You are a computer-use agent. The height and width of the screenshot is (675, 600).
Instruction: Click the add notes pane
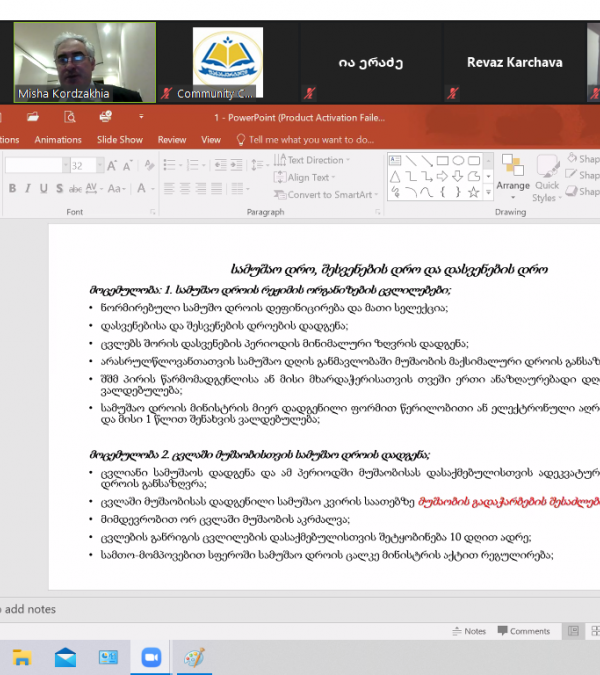(x=300, y=609)
